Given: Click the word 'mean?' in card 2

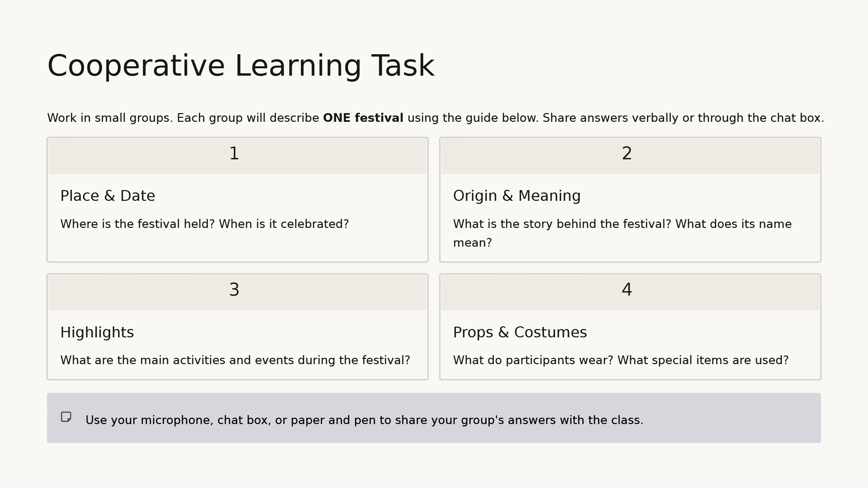Looking at the screenshot, I should pos(473,243).
